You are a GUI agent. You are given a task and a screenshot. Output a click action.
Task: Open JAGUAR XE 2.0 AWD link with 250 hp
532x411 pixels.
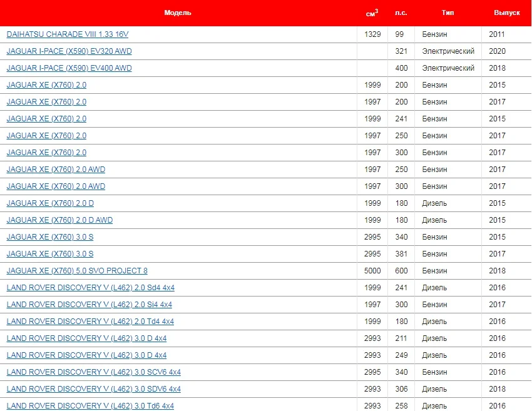(x=56, y=170)
